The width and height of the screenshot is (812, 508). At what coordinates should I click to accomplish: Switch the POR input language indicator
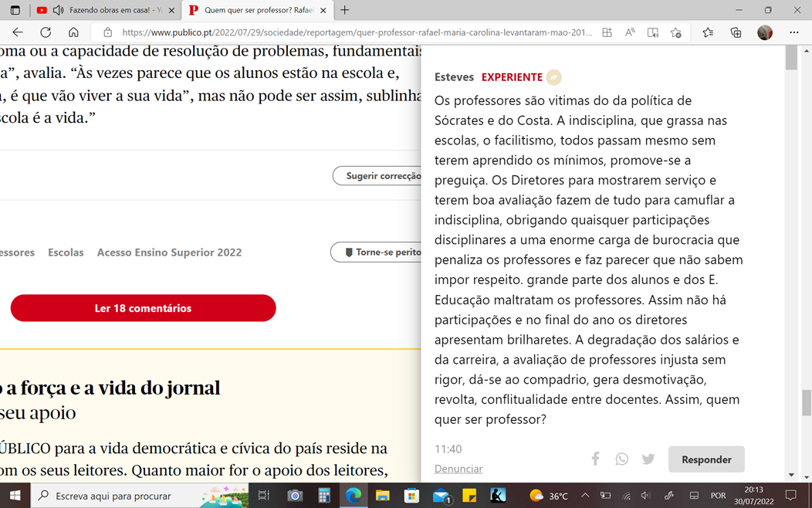[718, 496]
